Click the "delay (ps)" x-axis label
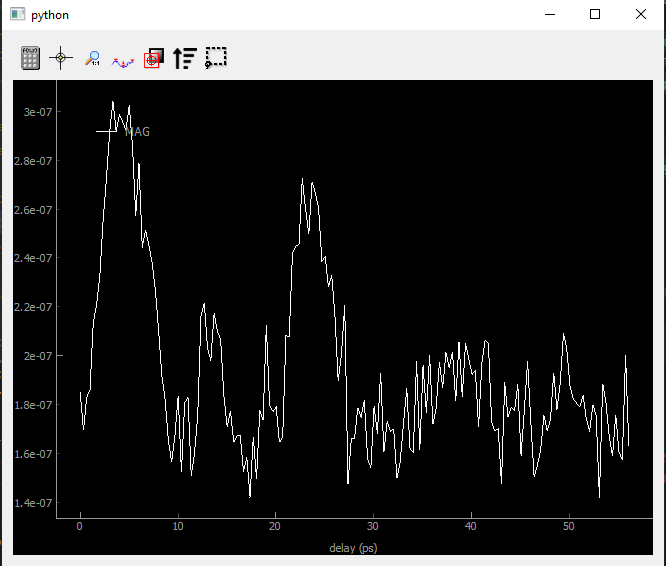Screen dimensions: 666x566 click(x=353, y=548)
